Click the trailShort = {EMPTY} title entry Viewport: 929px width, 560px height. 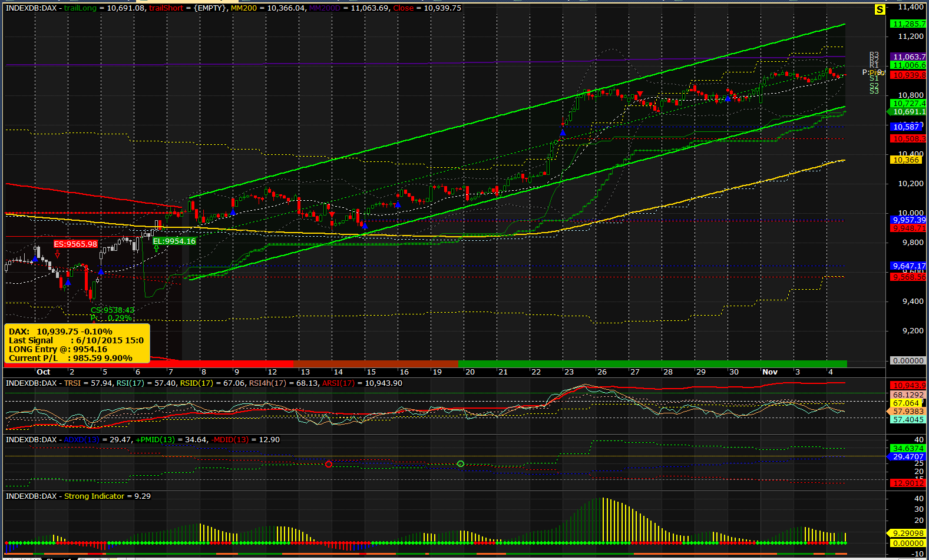click(188, 8)
